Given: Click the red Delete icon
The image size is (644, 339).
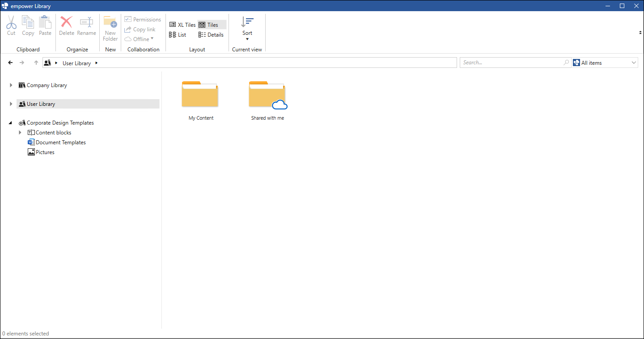Looking at the screenshot, I should pyautogui.click(x=67, y=22).
